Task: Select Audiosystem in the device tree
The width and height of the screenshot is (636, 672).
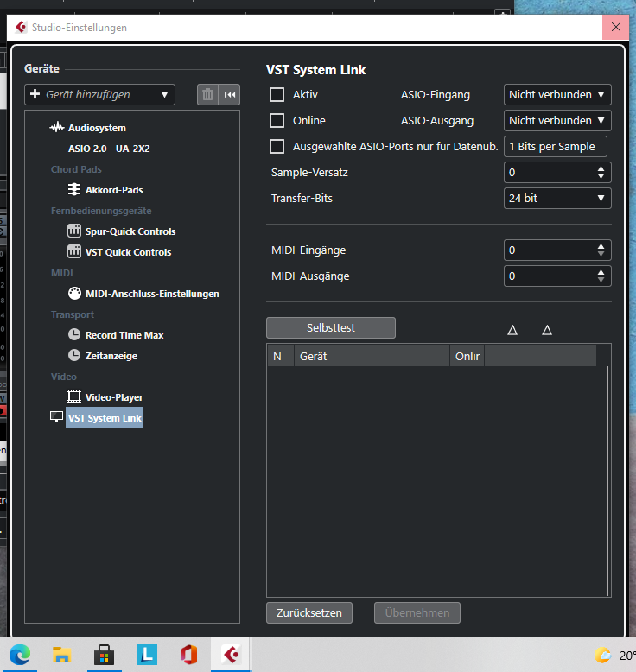Action: pyautogui.click(x=97, y=128)
